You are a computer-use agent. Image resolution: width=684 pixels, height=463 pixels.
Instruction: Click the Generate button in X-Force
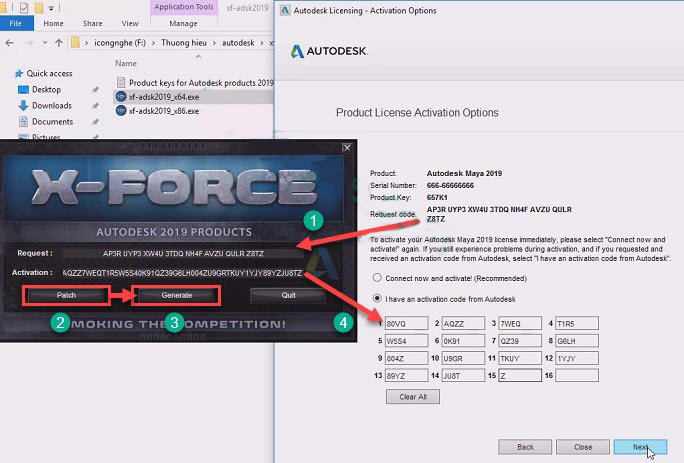click(x=177, y=295)
